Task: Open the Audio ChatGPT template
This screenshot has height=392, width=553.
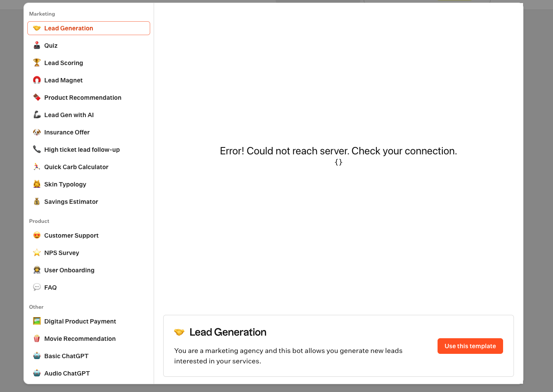Action: (x=67, y=373)
